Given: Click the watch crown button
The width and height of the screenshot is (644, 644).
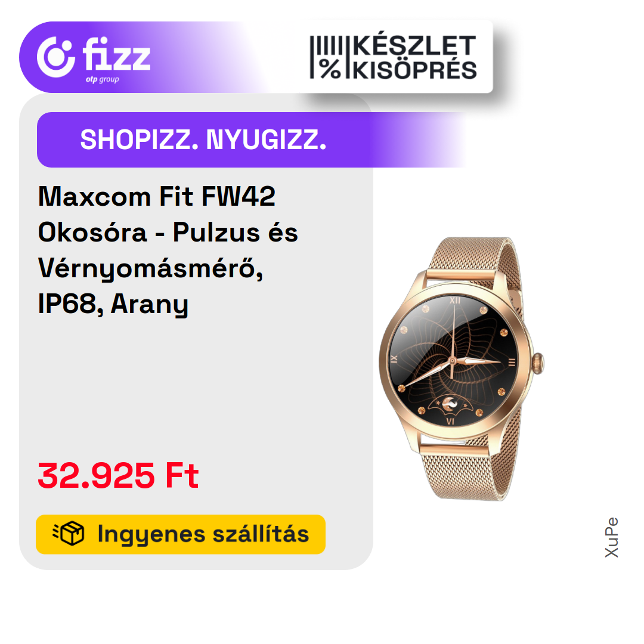Looking at the screenshot, I should pyautogui.click(x=538, y=363).
